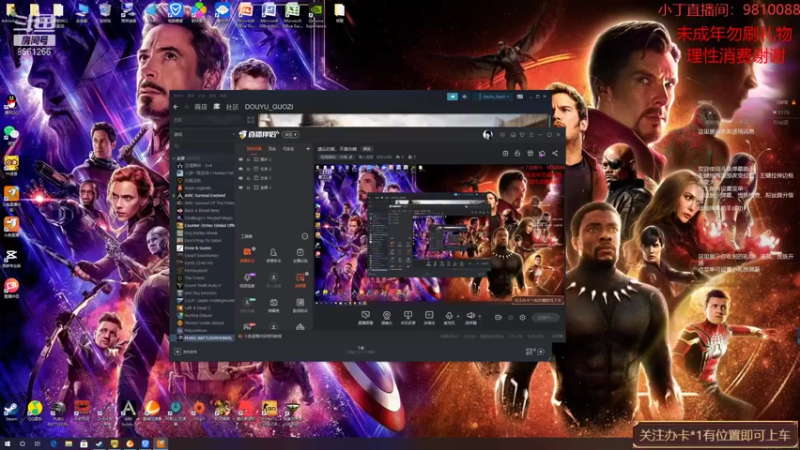This screenshot has width=800, height=450.
Task: Open the second-row left toolbox tool
Action: [247, 280]
